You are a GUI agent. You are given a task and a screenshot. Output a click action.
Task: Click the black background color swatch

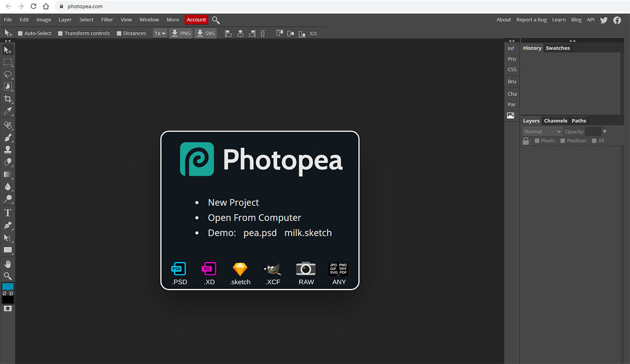click(8, 299)
